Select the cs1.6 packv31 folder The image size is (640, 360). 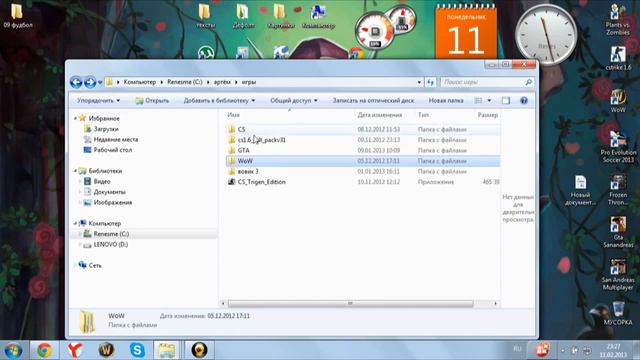[261, 140]
